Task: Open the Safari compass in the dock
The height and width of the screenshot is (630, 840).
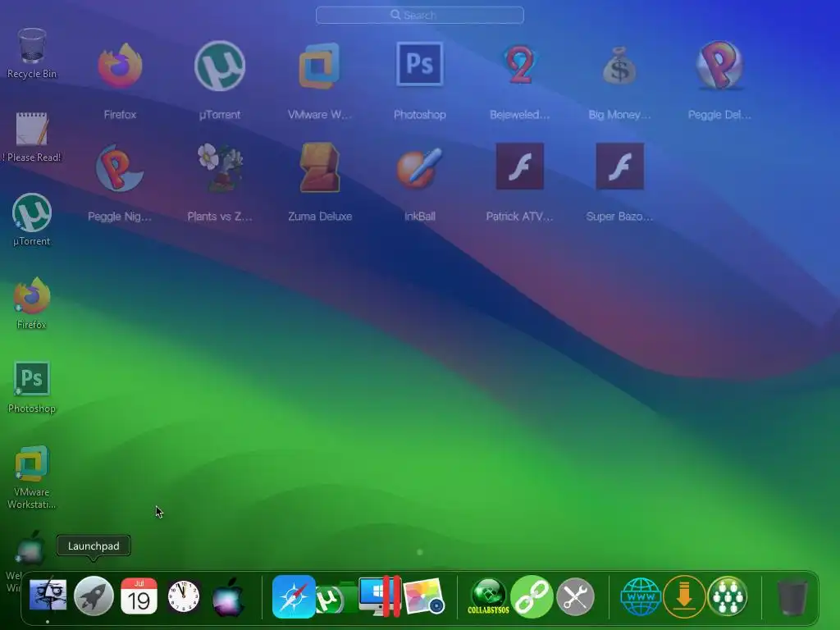Action: [294, 596]
